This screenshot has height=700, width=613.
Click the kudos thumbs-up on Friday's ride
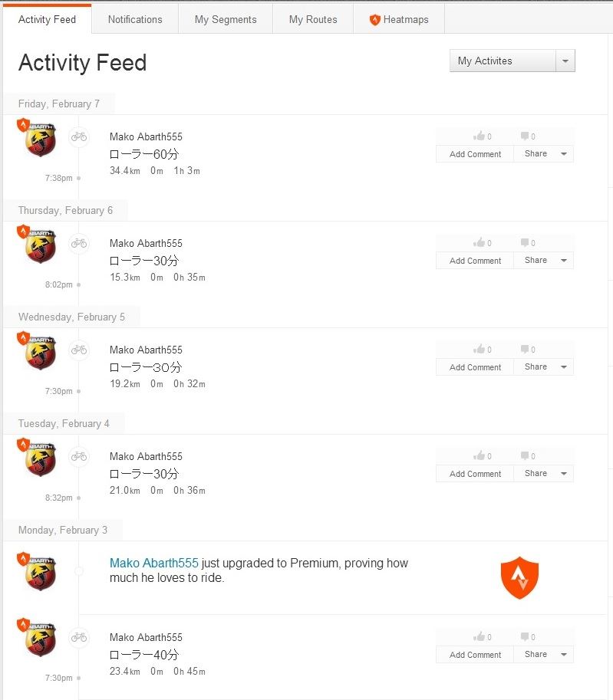click(480, 136)
